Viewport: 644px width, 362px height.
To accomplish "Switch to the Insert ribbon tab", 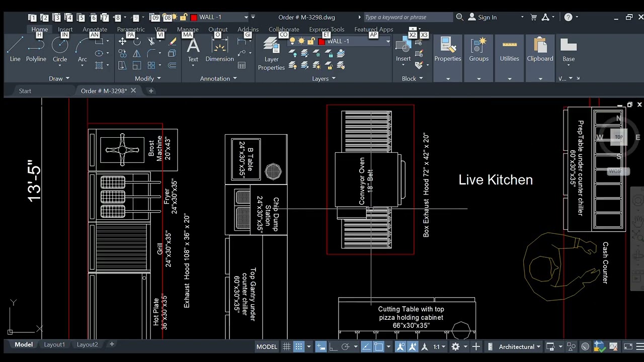I will (65, 30).
